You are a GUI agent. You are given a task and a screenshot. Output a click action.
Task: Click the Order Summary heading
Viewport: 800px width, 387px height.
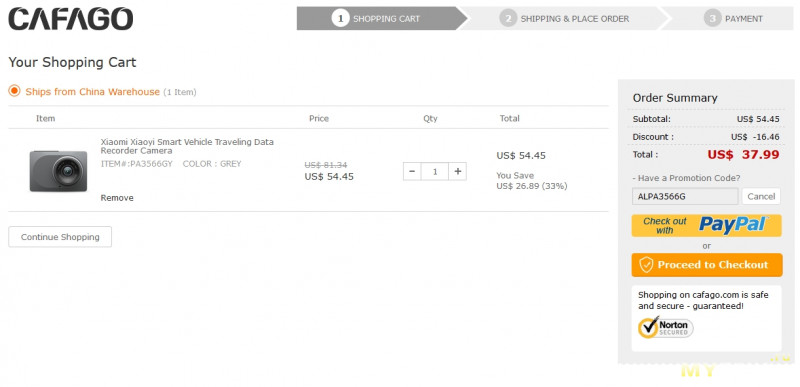675,98
